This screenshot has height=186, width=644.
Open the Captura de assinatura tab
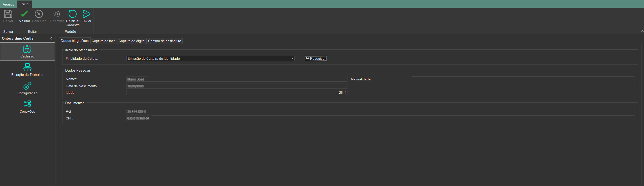click(165, 41)
